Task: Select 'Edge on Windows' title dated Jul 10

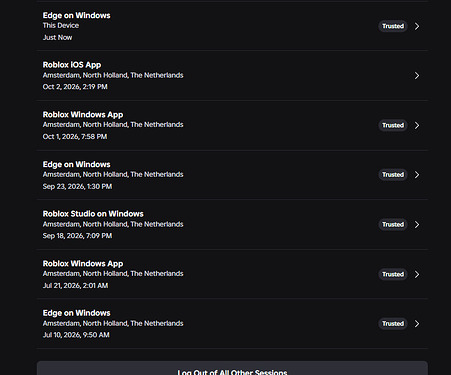Action: tap(76, 313)
